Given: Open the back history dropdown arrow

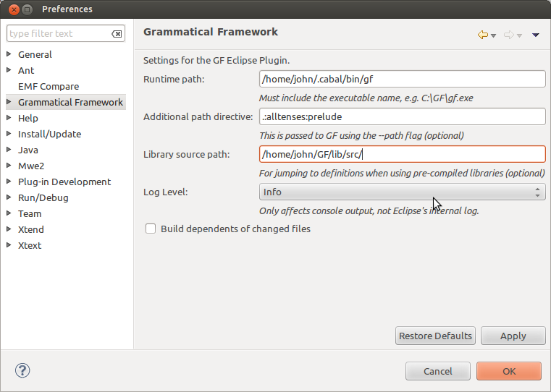Looking at the screenshot, I should pyautogui.click(x=494, y=35).
